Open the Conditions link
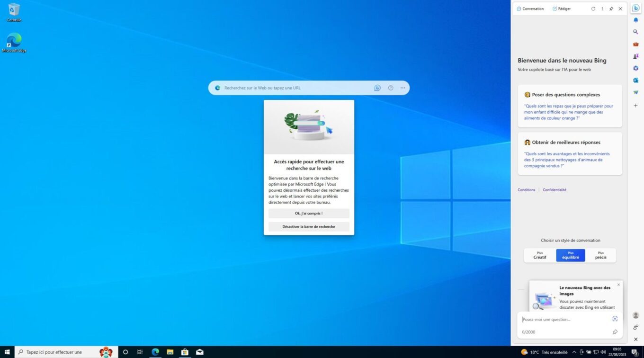 pyautogui.click(x=526, y=190)
